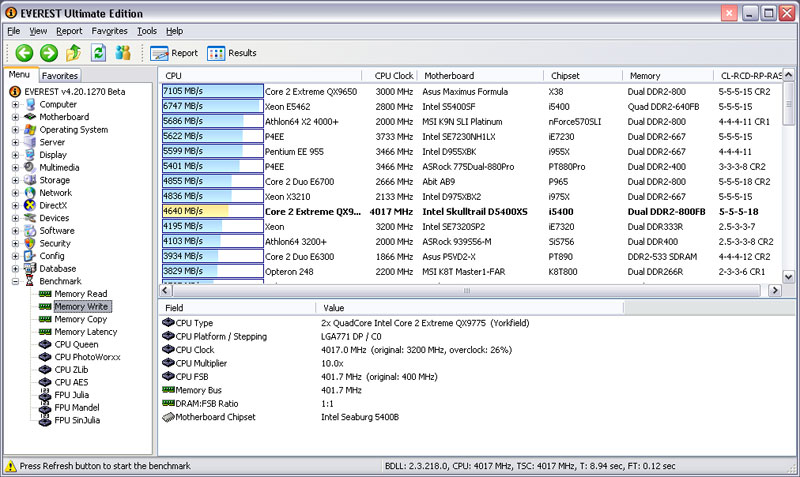Go back with the green left arrow
The image size is (800, 477).
pos(24,53)
